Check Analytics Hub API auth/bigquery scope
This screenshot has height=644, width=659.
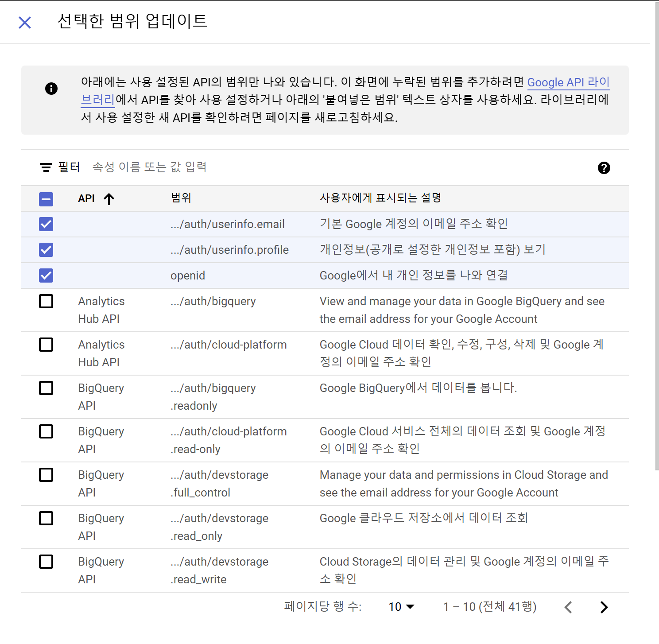point(46,301)
